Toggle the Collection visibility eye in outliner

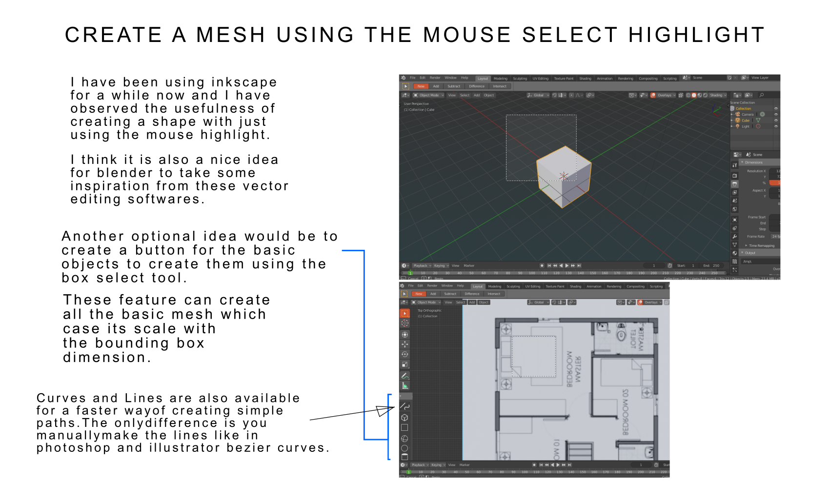(776, 108)
